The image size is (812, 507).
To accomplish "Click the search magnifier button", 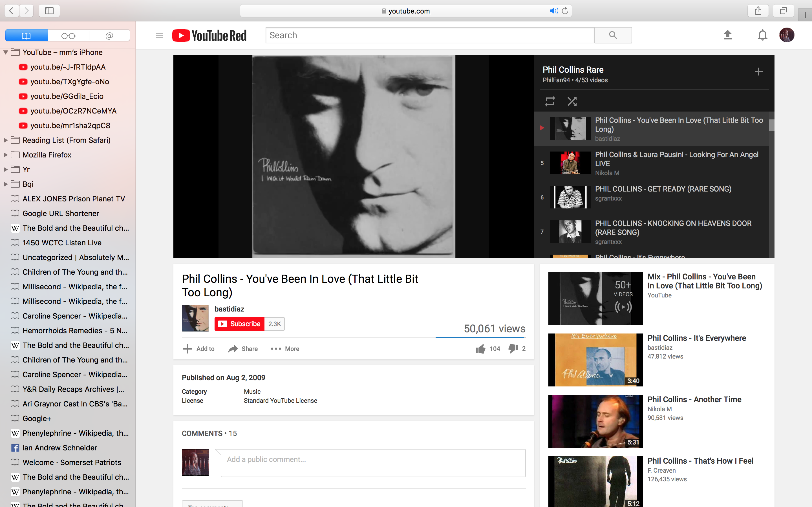I will 613,35.
